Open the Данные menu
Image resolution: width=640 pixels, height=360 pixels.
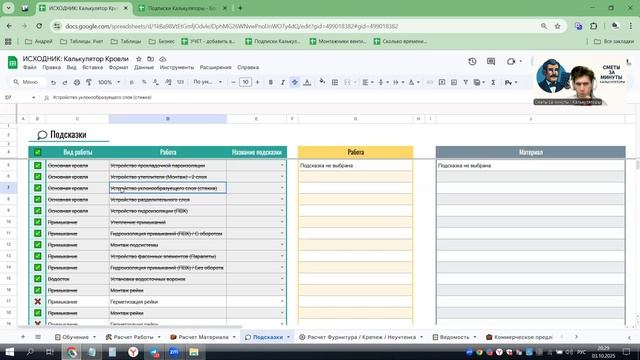[x=144, y=67]
